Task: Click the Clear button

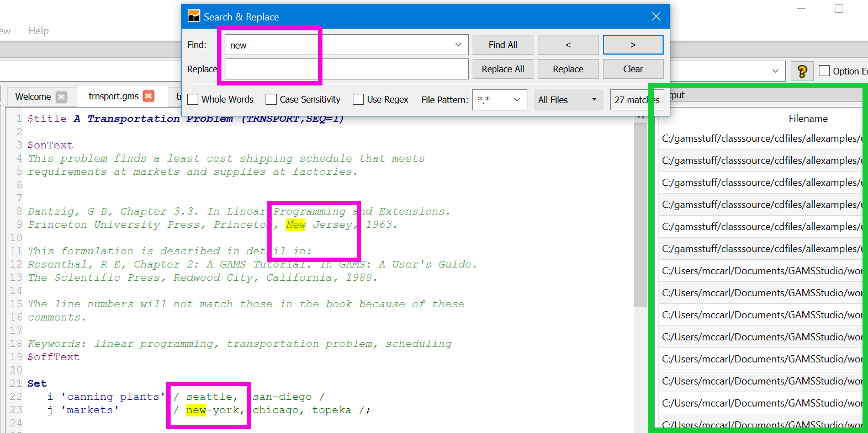Action: [633, 69]
